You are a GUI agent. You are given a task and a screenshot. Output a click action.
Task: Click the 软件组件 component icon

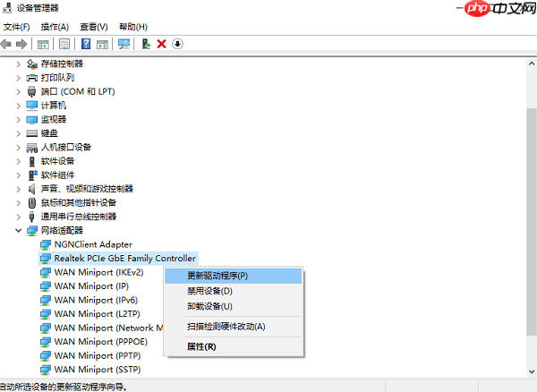32,175
